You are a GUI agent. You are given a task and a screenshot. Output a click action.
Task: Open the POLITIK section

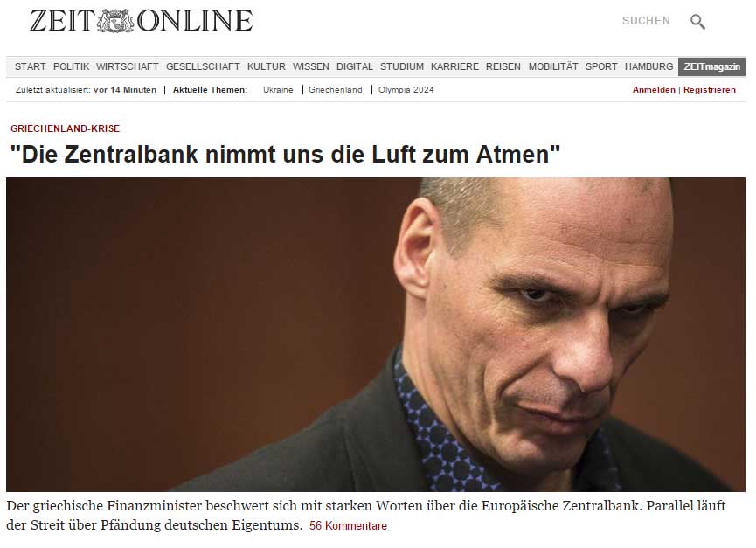(x=72, y=66)
